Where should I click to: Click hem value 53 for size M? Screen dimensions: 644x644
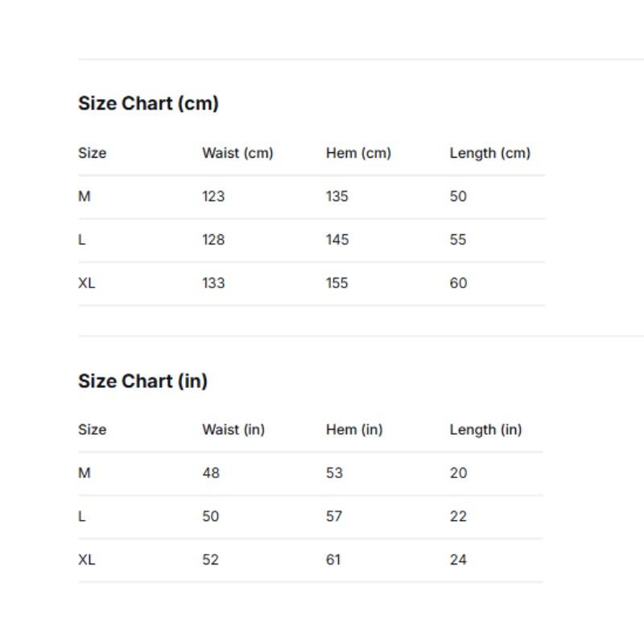pyautogui.click(x=334, y=473)
